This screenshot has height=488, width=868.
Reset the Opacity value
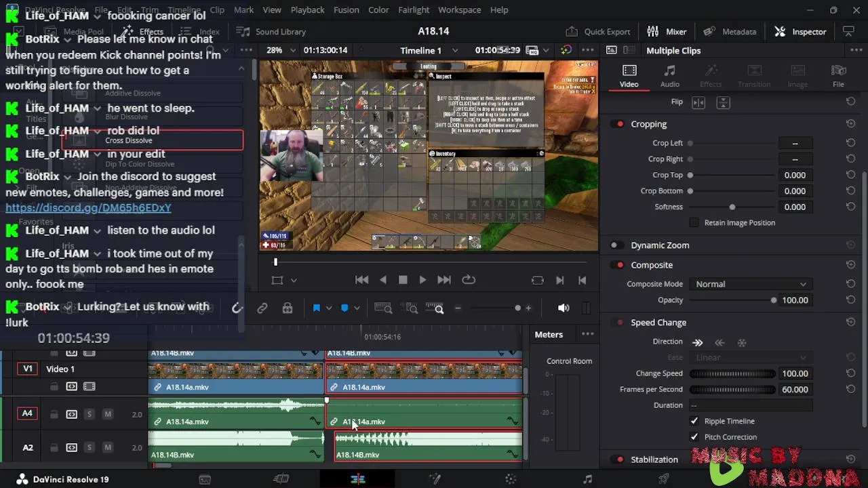tap(850, 300)
